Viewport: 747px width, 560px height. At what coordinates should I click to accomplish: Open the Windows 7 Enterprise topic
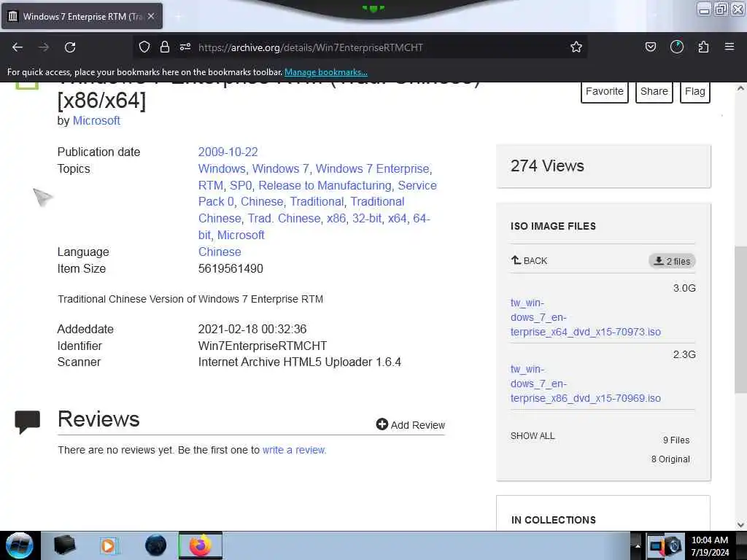click(x=373, y=168)
